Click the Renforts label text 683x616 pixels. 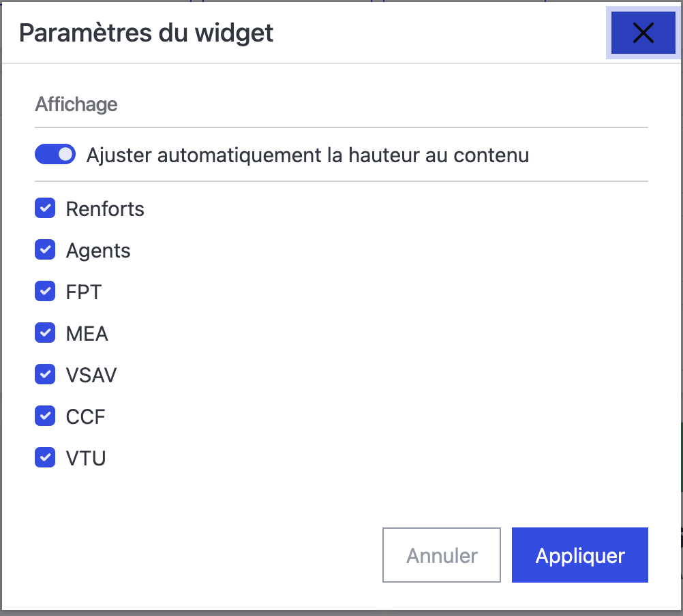tap(105, 209)
